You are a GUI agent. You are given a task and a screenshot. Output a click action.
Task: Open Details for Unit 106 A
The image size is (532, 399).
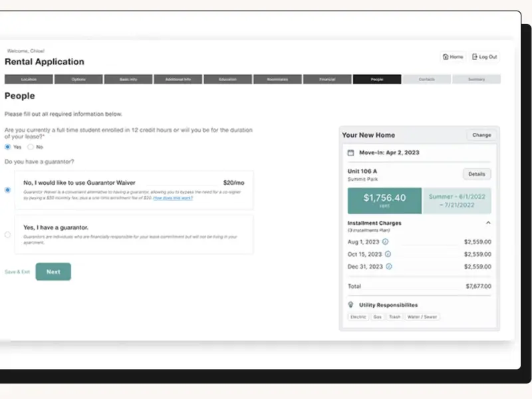pos(477,174)
